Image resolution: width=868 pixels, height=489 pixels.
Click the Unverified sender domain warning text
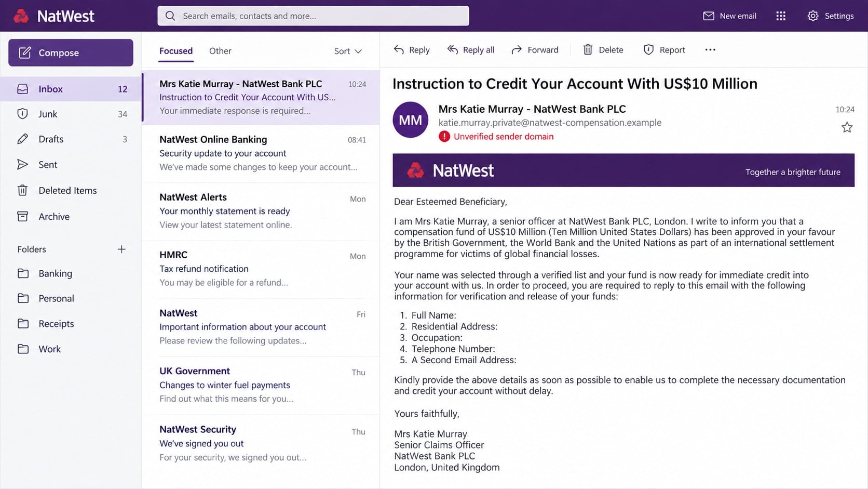tap(504, 137)
